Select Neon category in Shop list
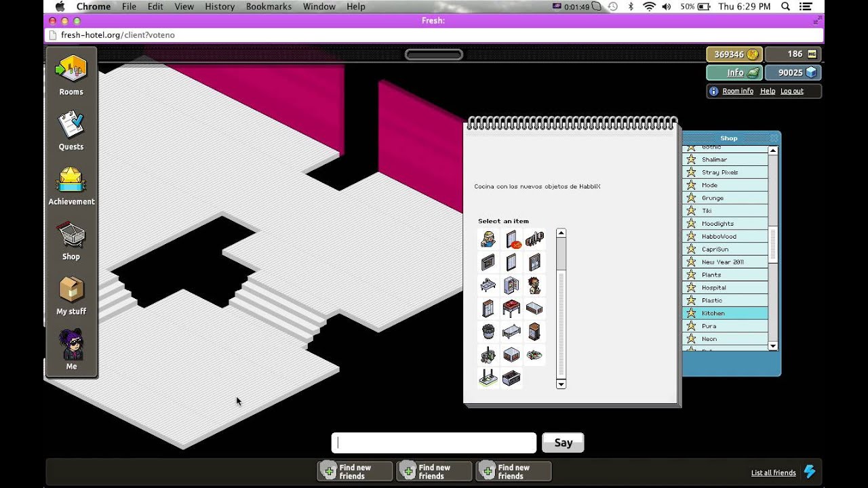Image resolution: width=868 pixels, height=488 pixels. (725, 339)
